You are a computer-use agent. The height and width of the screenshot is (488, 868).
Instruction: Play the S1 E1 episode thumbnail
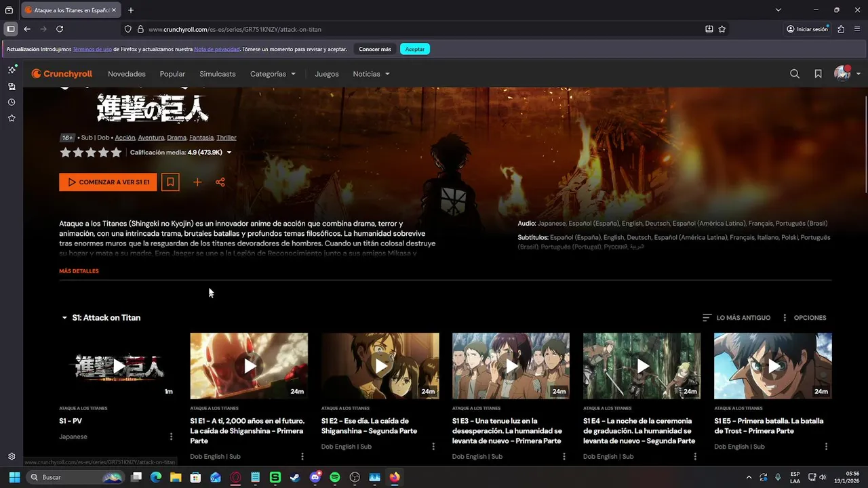coord(249,366)
